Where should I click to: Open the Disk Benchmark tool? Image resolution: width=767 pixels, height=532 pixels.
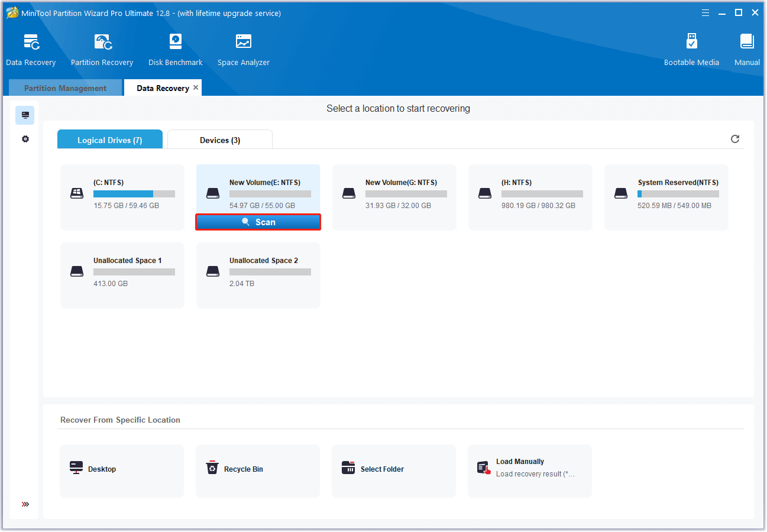176,50
